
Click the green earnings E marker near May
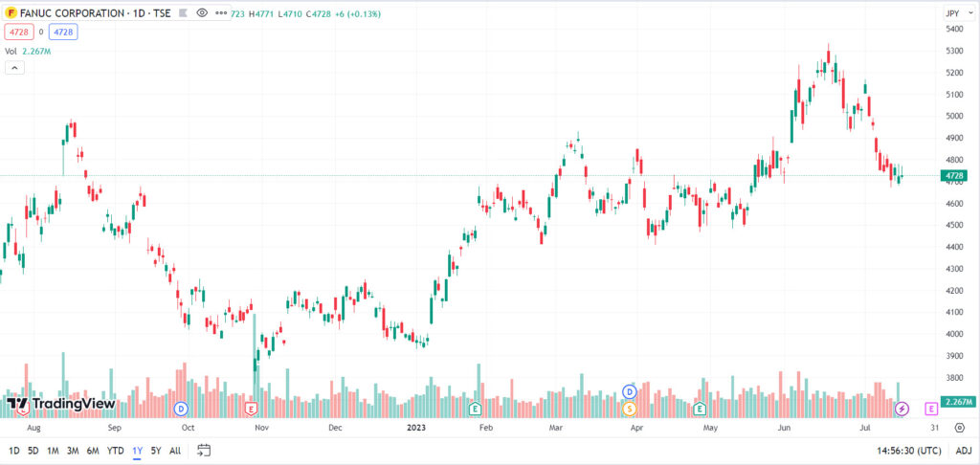coord(700,409)
